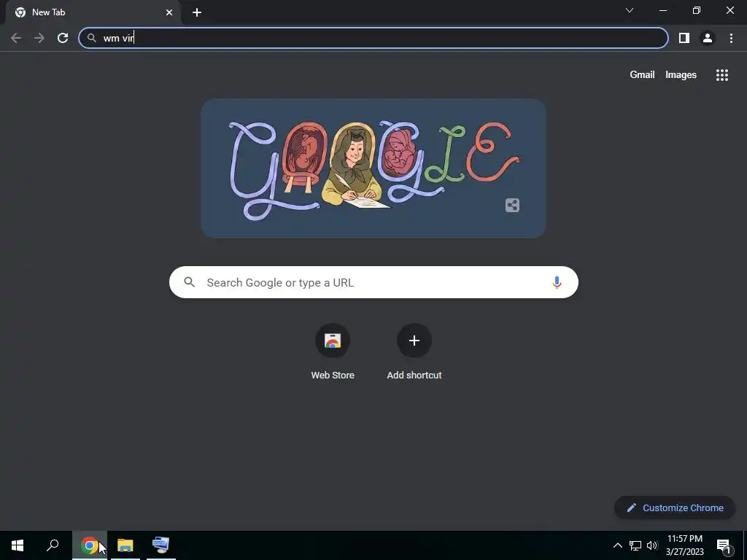Open Chrome's three-dot menu

tap(731, 38)
